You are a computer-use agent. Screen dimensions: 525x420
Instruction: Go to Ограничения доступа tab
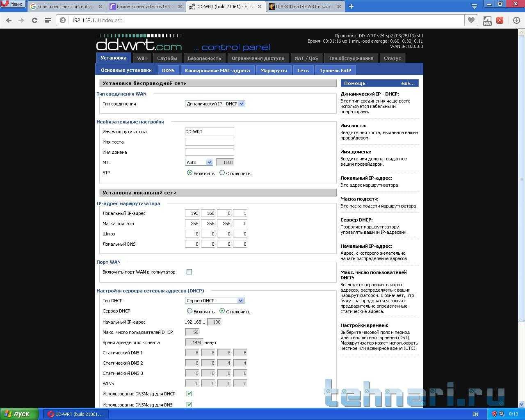258,58
